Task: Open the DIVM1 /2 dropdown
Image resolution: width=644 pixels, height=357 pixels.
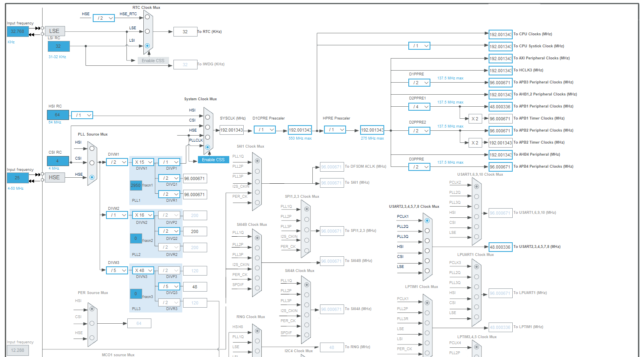Action: coord(117,162)
